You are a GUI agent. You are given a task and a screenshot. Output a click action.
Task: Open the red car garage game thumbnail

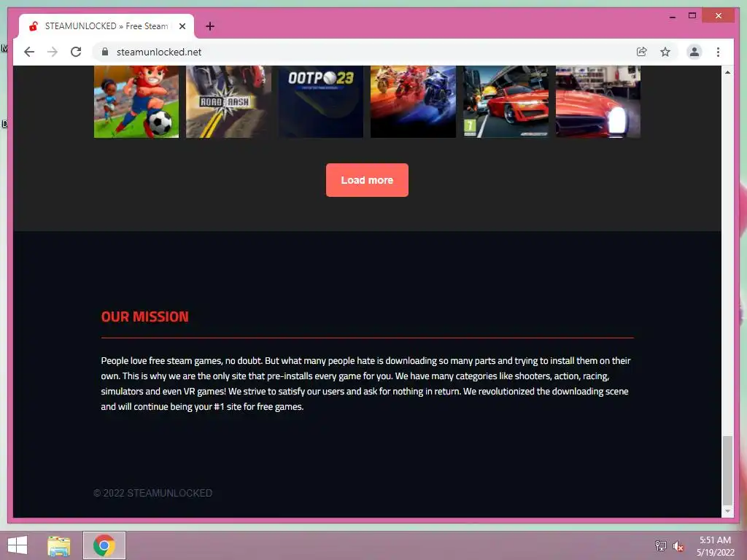click(x=598, y=102)
